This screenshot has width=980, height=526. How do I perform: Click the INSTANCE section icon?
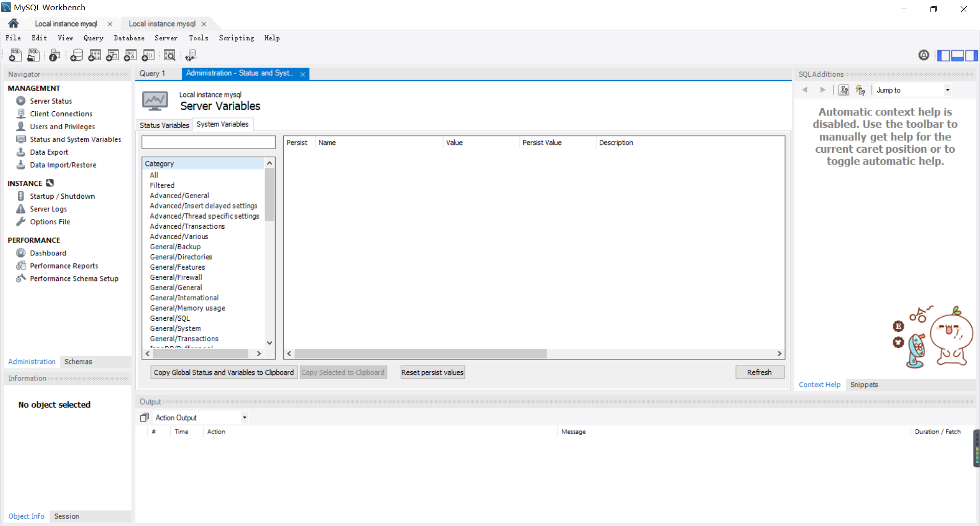(x=50, y=183)
